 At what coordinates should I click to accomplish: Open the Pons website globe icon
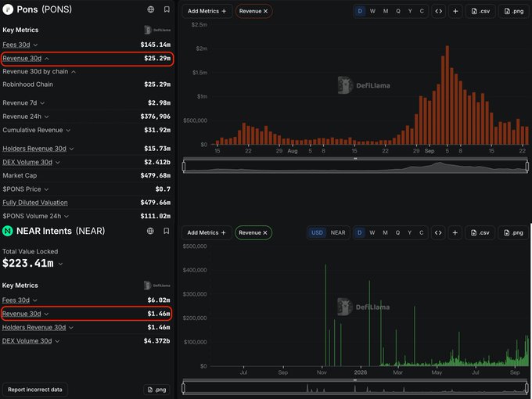click(x=151, y=9)
